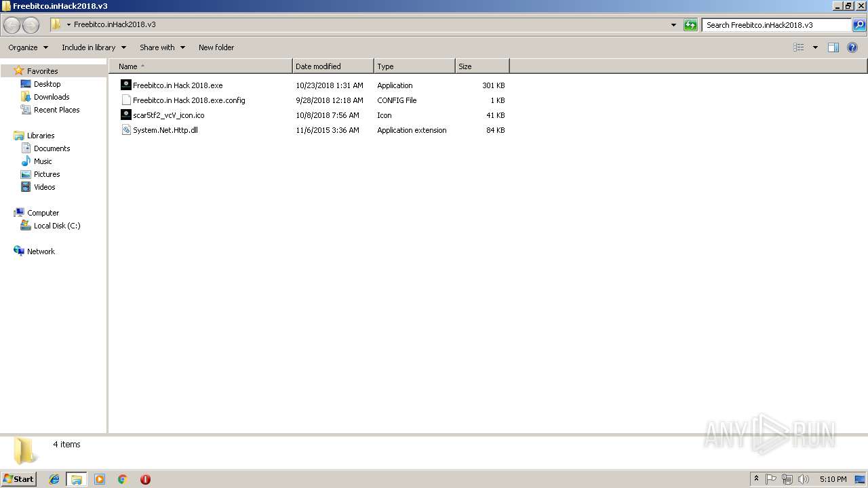Open Downloads in the navigation pane
Screen dimensions: 868x488
[52, 97]
